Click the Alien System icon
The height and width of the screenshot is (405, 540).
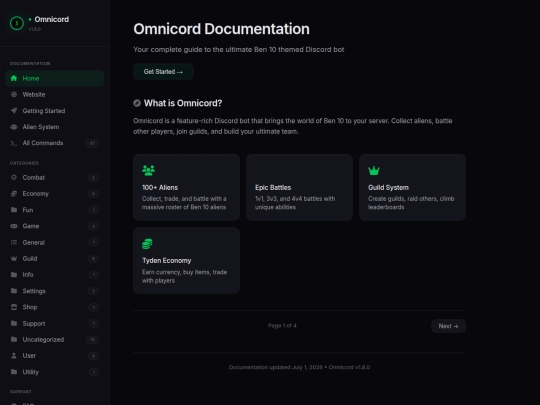tap(14, 127)
